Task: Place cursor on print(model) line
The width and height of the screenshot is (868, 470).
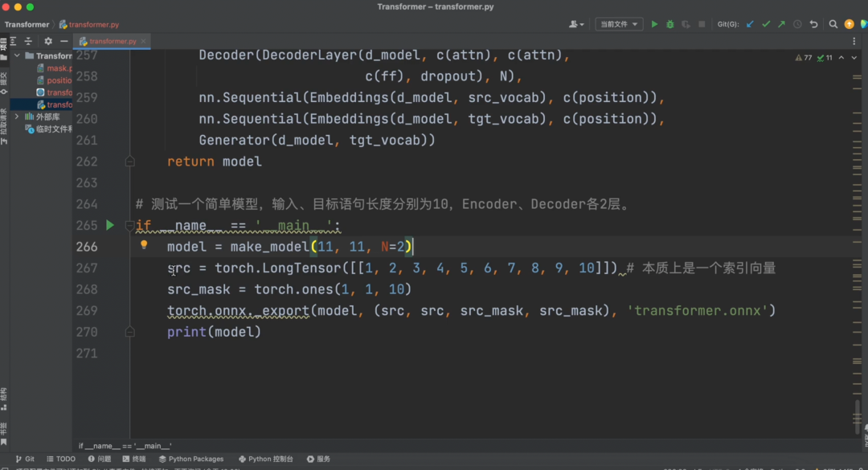Action: (214, 332)
